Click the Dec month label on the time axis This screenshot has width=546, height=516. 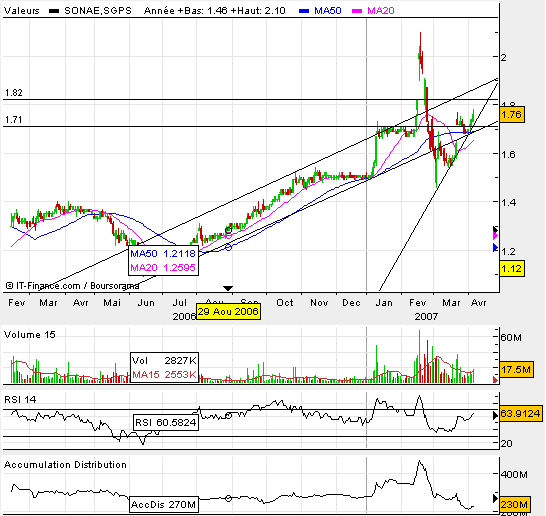click(351, 303)
